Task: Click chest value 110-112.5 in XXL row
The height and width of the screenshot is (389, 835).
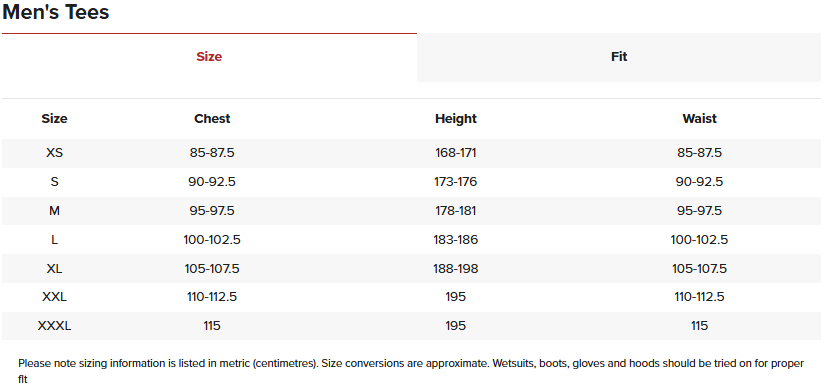Action: (212, 297)
